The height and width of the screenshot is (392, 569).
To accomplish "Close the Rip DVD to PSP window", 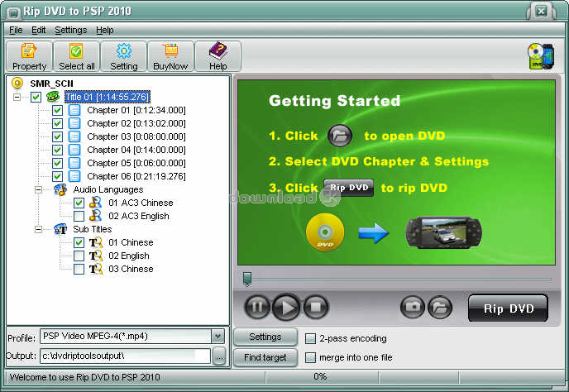I will click(x=541, y=12).
